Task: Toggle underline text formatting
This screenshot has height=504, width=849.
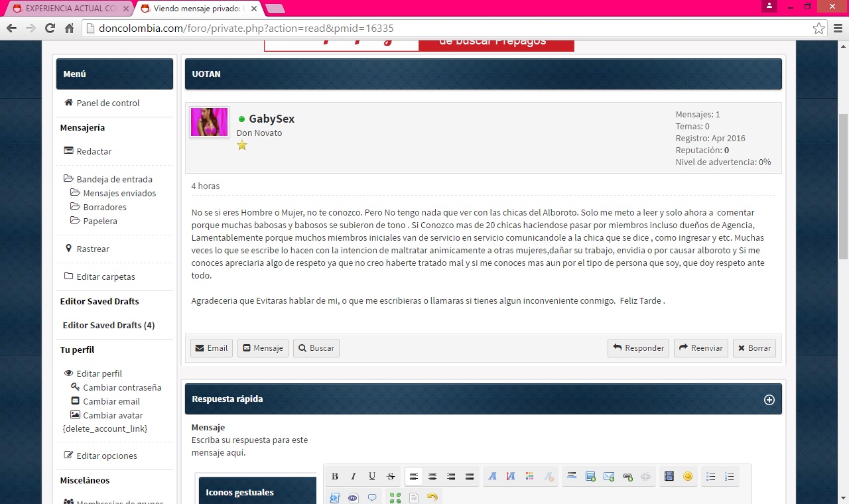Action: point(372,476)
